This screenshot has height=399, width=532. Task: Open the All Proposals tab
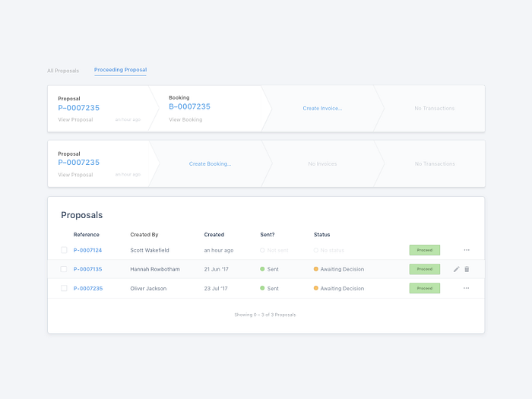[63, 71]
